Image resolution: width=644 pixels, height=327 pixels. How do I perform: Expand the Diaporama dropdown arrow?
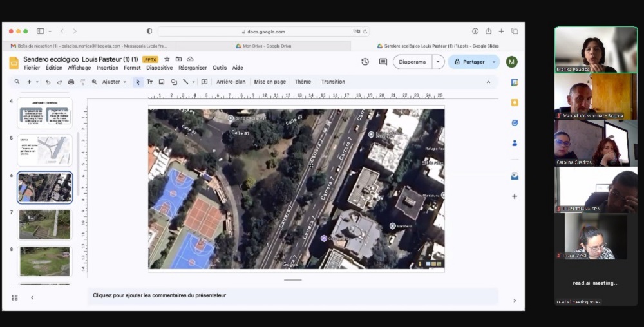pos(439,62)
